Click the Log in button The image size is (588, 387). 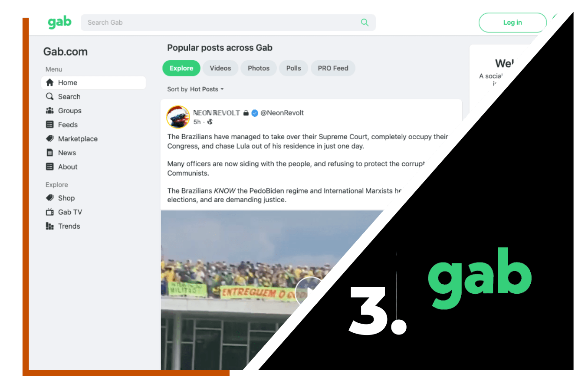512,23
